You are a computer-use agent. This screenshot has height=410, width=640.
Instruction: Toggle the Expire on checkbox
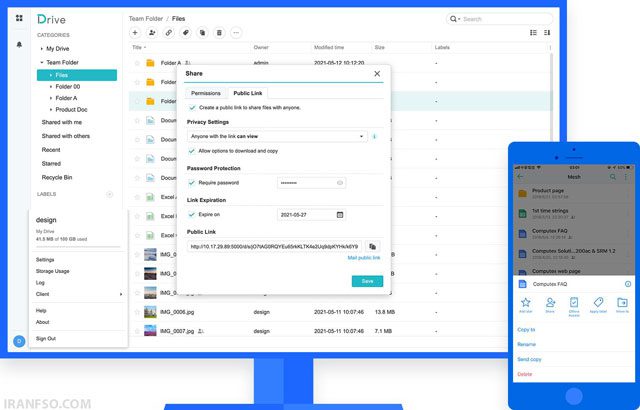[x=191, y=215]
